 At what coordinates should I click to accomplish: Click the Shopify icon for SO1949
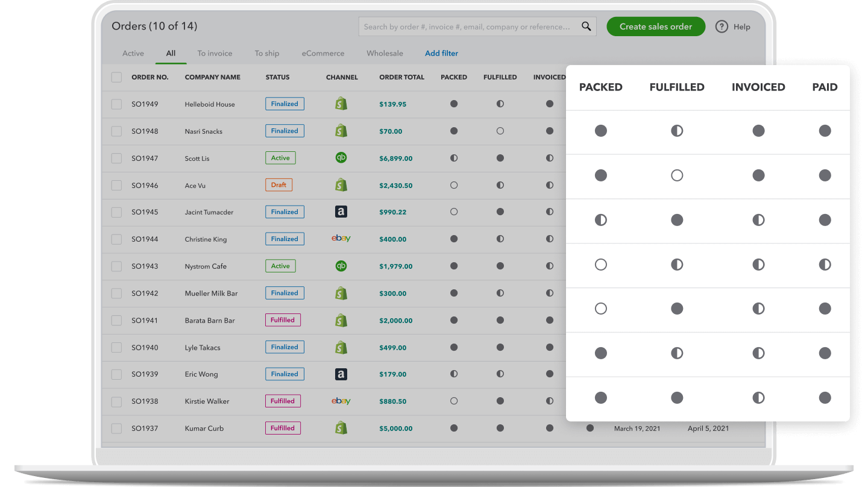(341, 104)
